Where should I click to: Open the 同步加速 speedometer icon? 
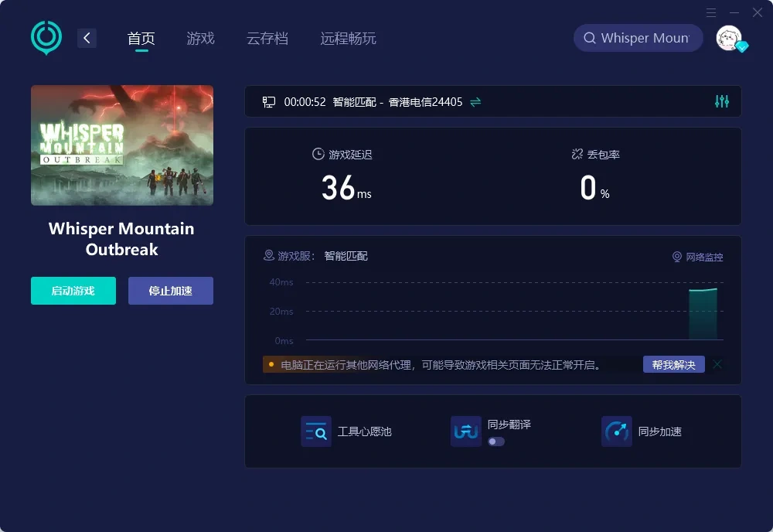pos(616,431)
